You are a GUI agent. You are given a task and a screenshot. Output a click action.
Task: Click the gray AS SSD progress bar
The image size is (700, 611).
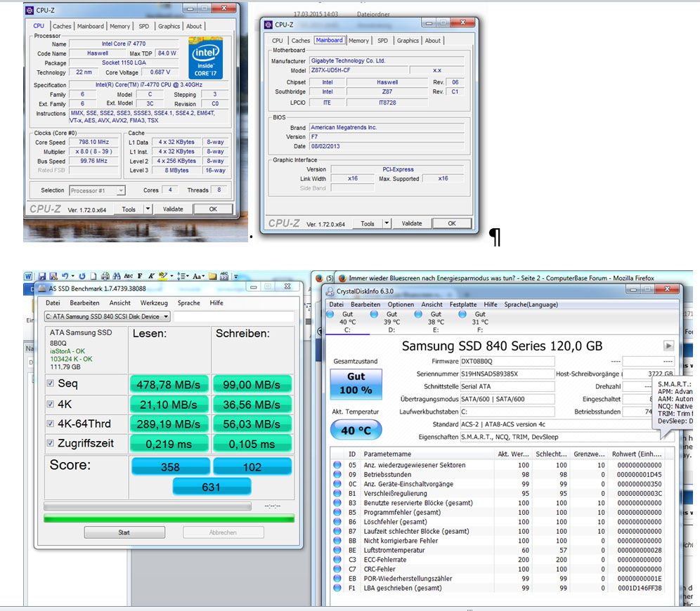coord(148,506)
